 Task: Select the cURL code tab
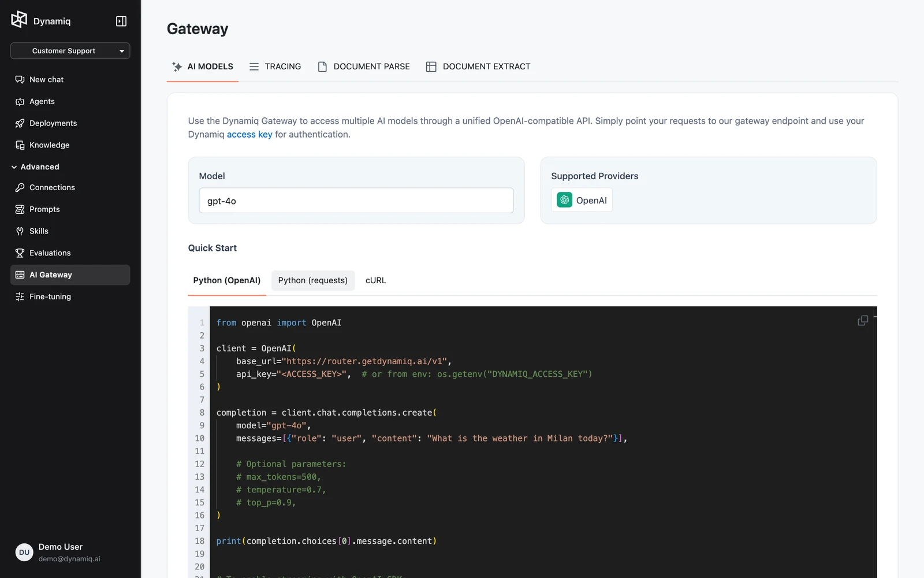point(376,280)
